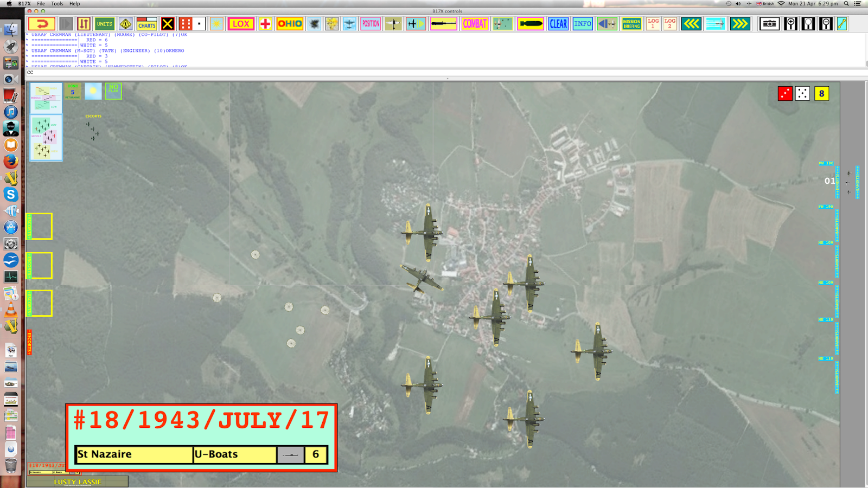Click the INFO toolbar button
Screen dimensions: 868x488
tap(583, 24)
